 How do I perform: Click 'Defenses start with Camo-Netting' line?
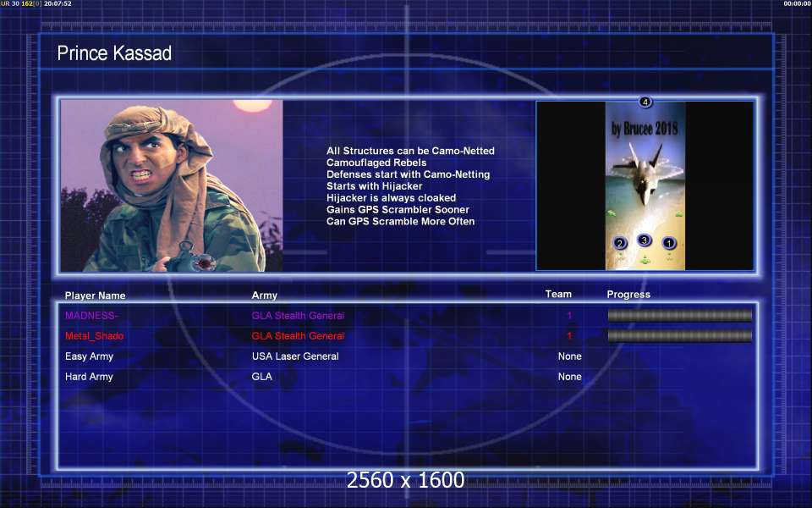tap(408, 174)
